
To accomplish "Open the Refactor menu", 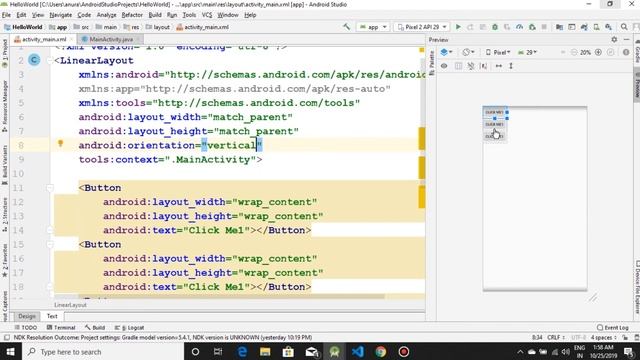I will pyautogui.click(x=132, y=15).
